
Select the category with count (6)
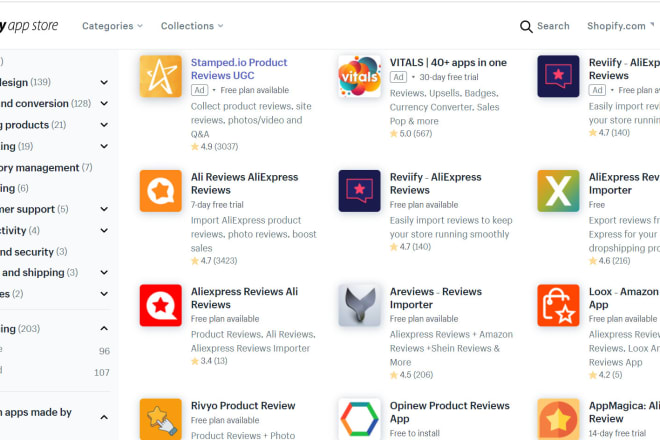tap(14, 188)
